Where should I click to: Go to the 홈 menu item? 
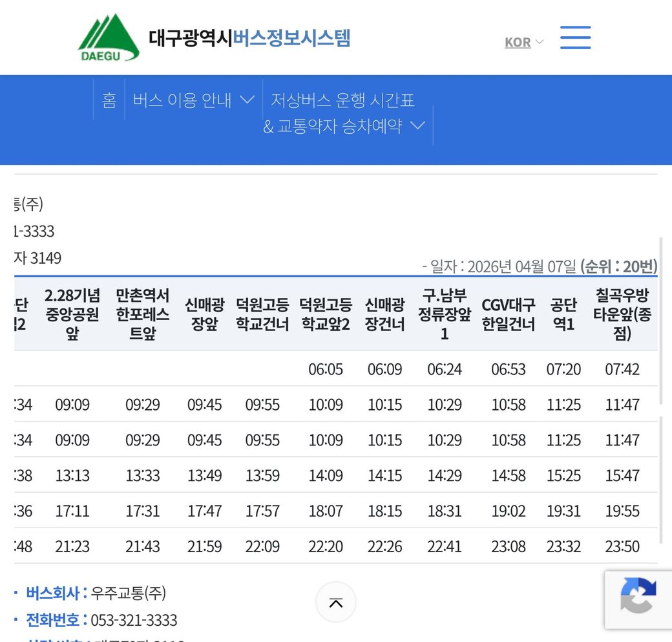109,100
